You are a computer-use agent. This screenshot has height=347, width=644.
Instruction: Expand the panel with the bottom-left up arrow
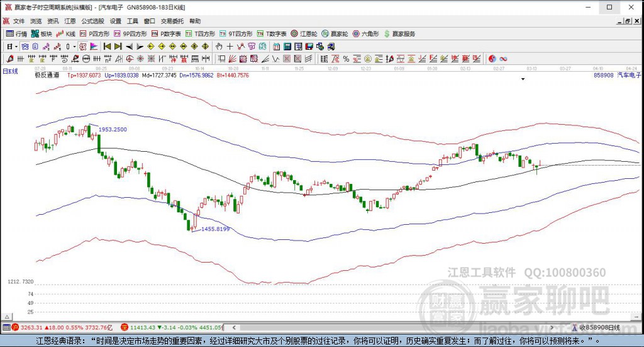pyautogui.click(x=6, y=317)
